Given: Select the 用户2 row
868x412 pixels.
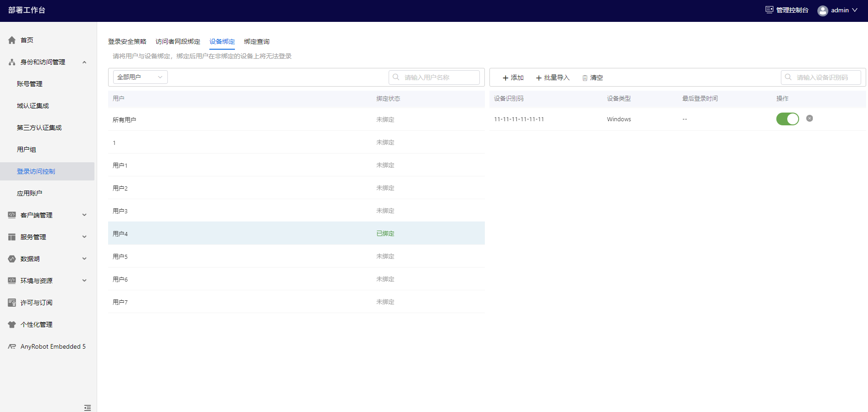Looking at the screenshot, I should coord(296,188).
